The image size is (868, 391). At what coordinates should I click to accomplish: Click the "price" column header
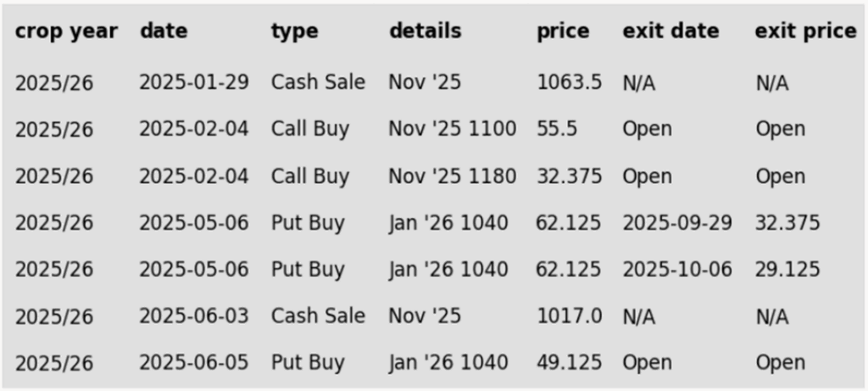coord(562,31)
